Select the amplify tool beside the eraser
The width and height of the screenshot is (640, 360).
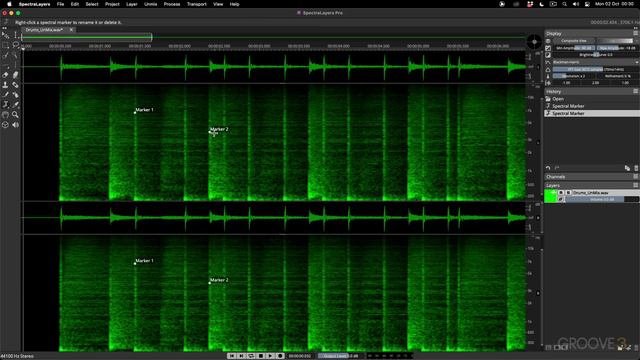[x=16, y=75]
